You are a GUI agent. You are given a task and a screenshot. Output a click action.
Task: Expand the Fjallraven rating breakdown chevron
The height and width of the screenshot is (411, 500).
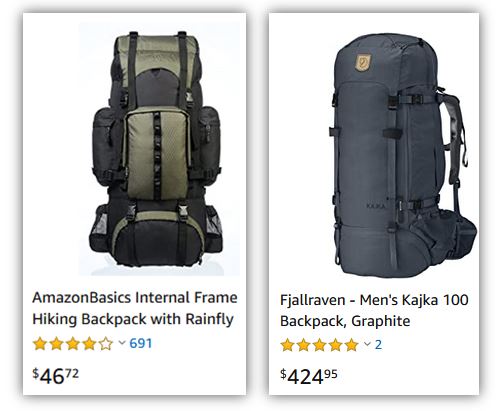pos(367,344)
